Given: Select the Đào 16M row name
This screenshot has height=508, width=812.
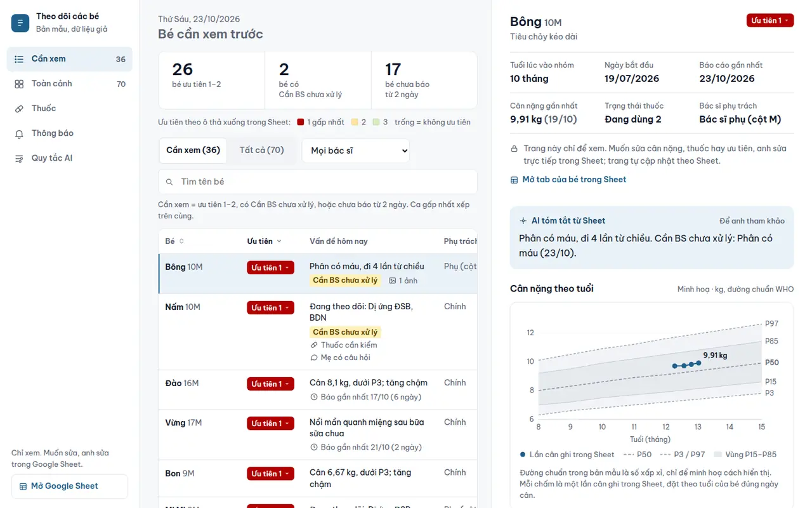Looking at the screenshot, I should [182, 384].
